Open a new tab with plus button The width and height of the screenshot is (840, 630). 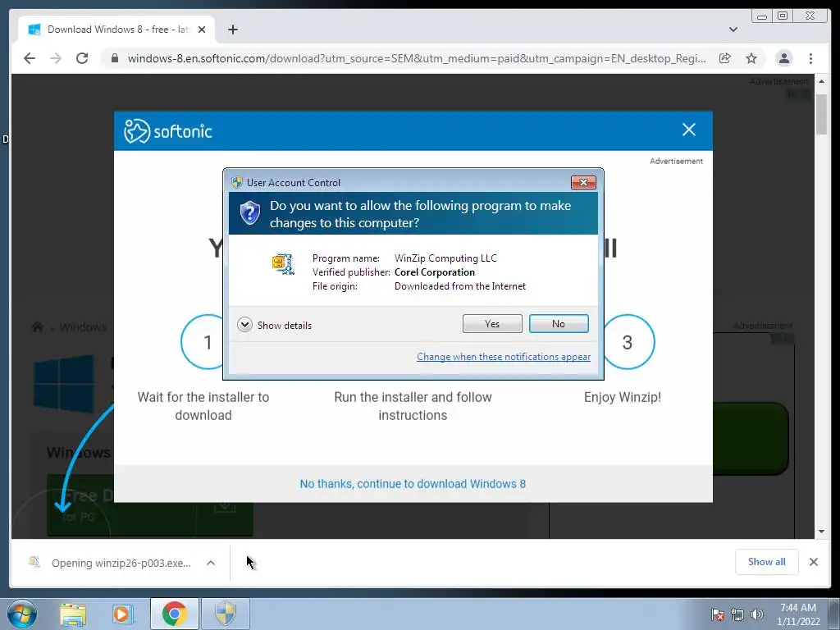[x=232, y=30]
